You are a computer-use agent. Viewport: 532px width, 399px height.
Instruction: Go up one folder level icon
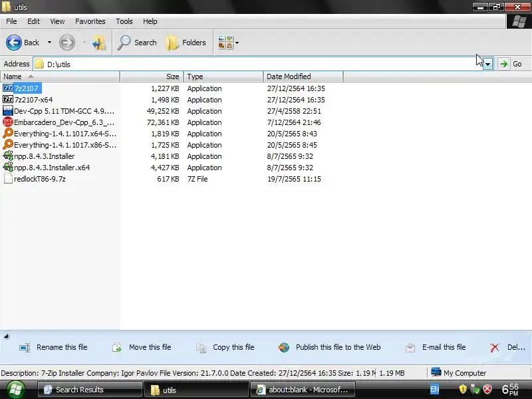99,43
